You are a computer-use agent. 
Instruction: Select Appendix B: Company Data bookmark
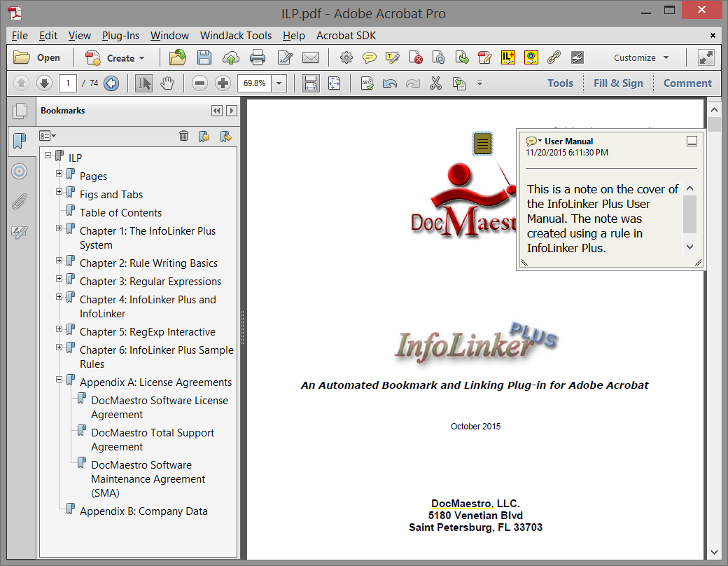tap(143, 511)
